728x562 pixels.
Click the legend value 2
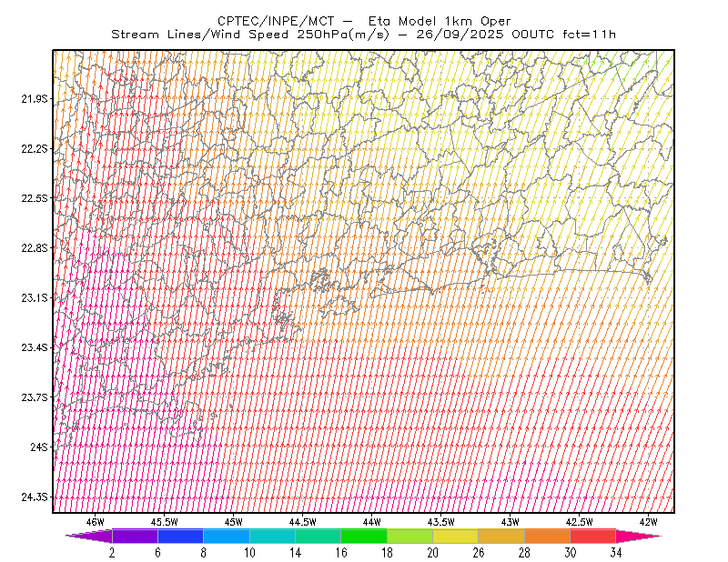tap(112, 553)
